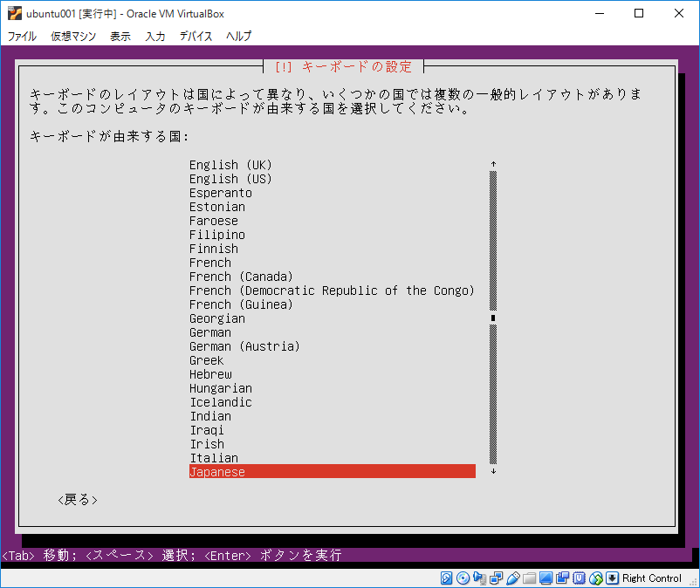700x588 pixels.
Task: Open the ファイル menu
Action: 22,36
